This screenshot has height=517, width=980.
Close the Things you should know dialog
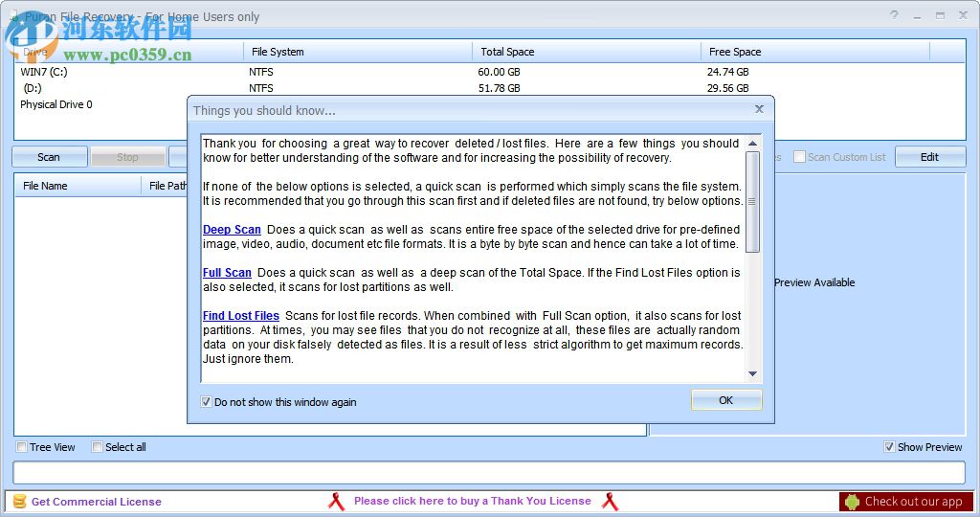(759, 109)
